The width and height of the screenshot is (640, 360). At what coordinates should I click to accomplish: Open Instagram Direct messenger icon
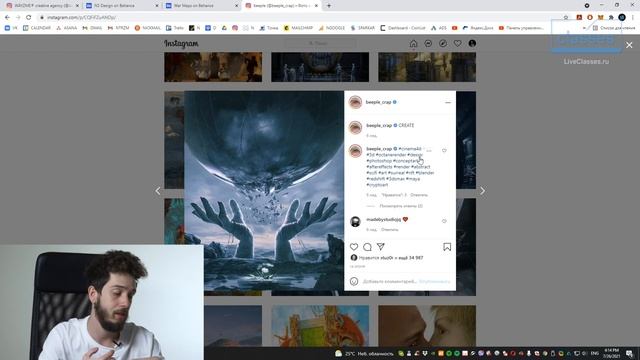tap(428, 43)
